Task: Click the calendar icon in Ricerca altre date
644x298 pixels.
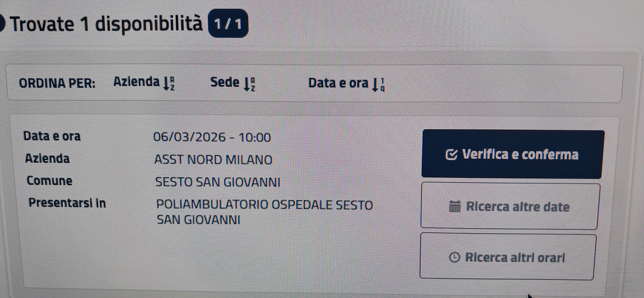Action: (x=454, y=207)
